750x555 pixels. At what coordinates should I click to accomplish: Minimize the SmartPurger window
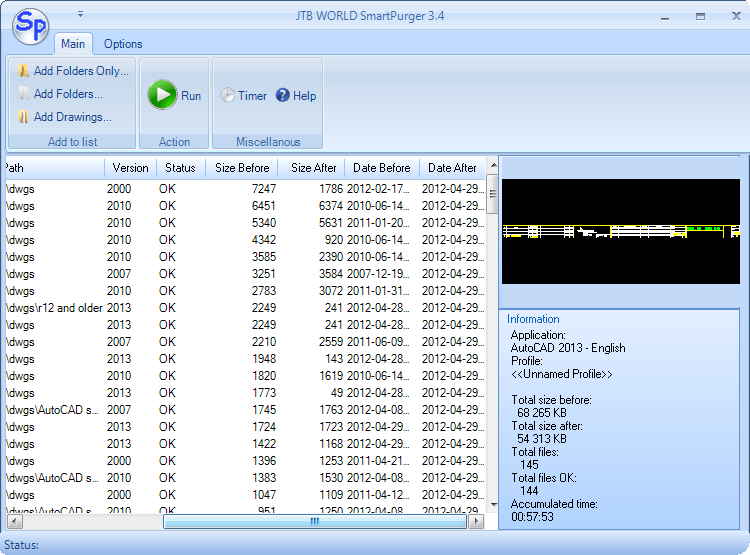(665, 17)
